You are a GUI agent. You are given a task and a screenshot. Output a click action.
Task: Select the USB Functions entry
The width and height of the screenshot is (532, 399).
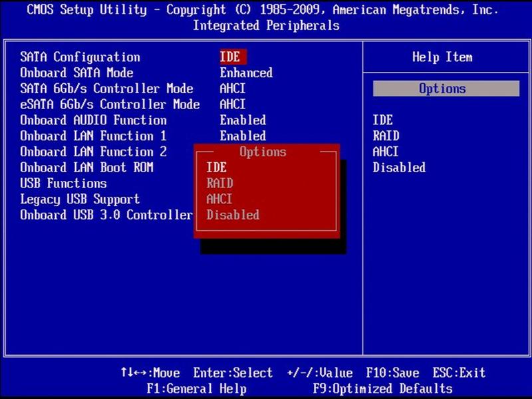pos(66,184)
